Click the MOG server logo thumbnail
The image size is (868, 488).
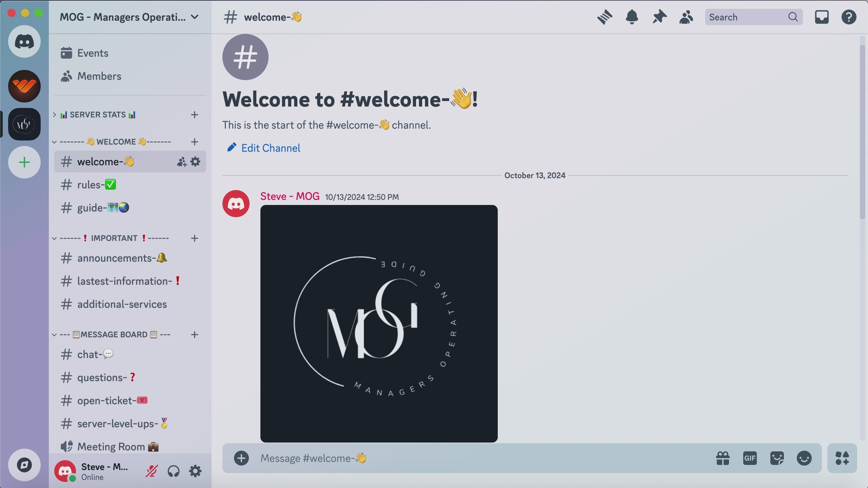pos(24,124)
